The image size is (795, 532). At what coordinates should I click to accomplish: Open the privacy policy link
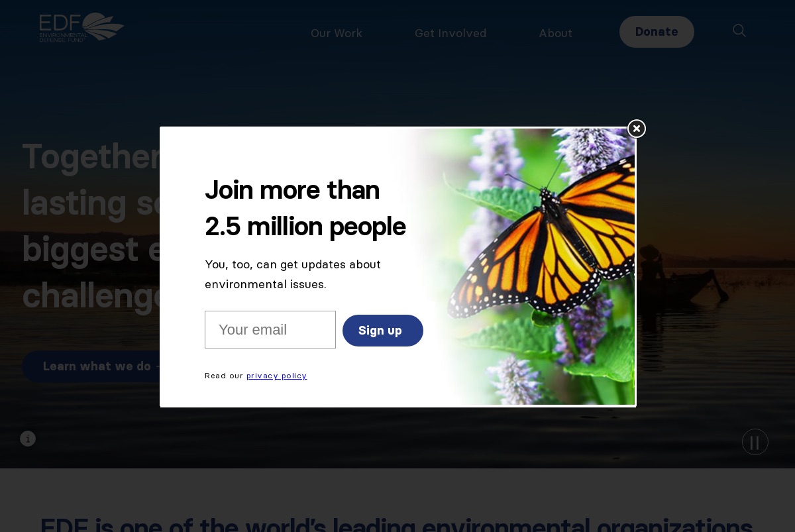point(277,376)
